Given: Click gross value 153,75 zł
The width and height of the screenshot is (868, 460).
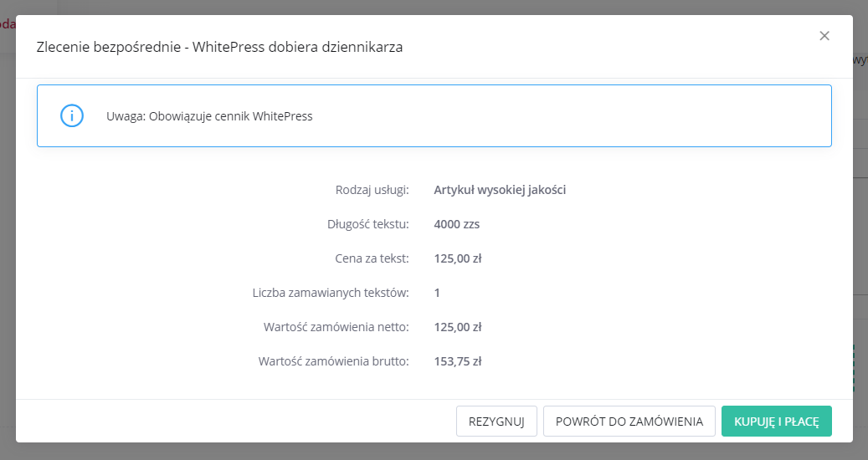Looking at the screenshot, I should (458, 361).
